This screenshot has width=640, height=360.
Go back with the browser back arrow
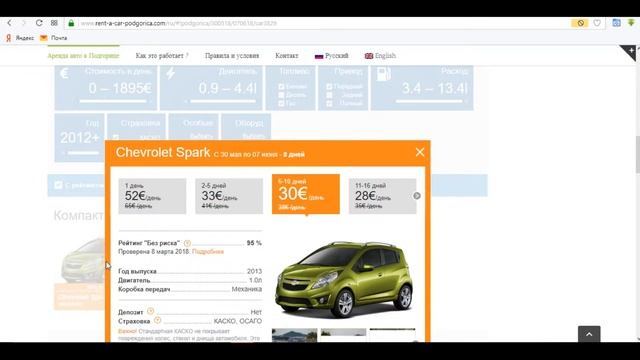(x=9, y=23)
